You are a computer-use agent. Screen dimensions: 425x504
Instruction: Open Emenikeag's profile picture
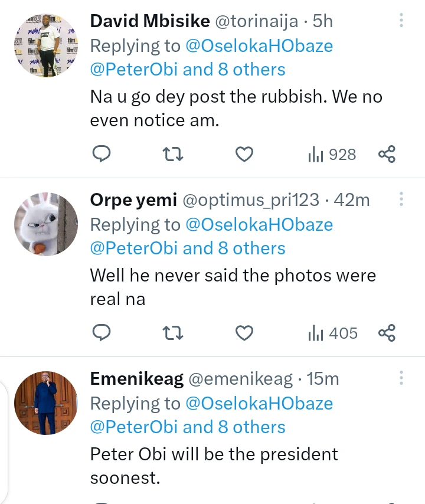click(x=46, y=403)
